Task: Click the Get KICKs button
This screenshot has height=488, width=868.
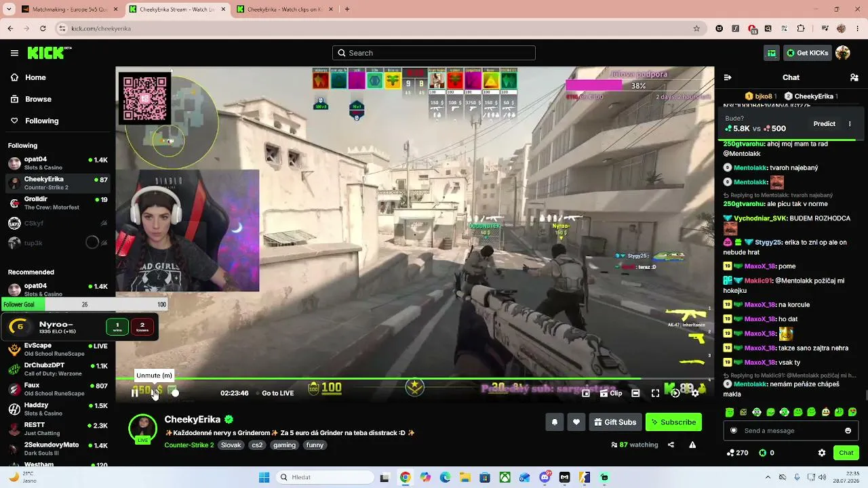Action: (x=806, y=53)
